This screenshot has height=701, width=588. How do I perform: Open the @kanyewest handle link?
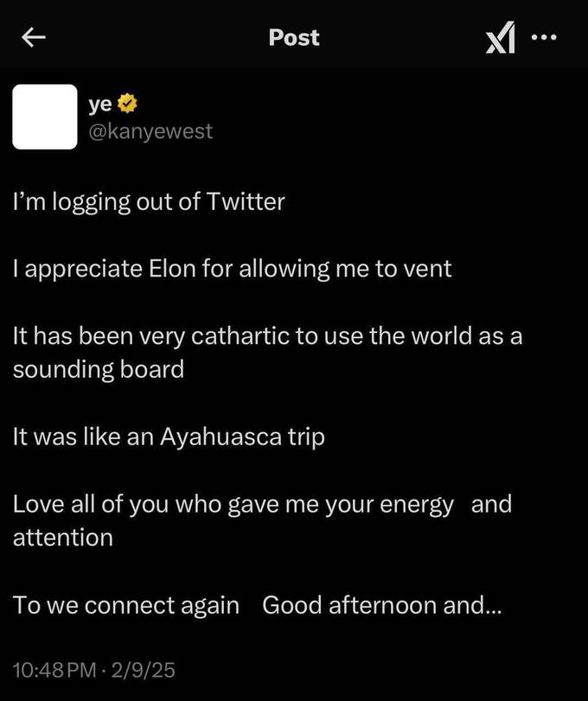coord(150,132)
